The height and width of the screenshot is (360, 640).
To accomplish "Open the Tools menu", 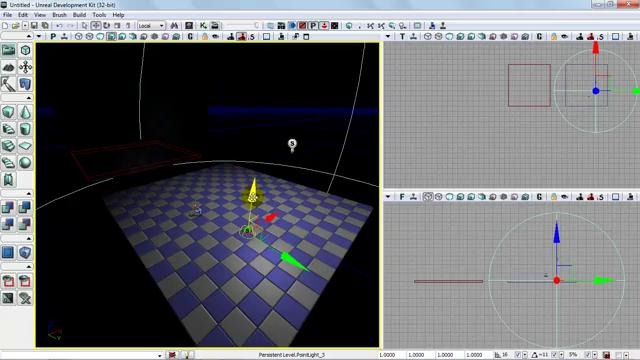I will coord(99,15).
